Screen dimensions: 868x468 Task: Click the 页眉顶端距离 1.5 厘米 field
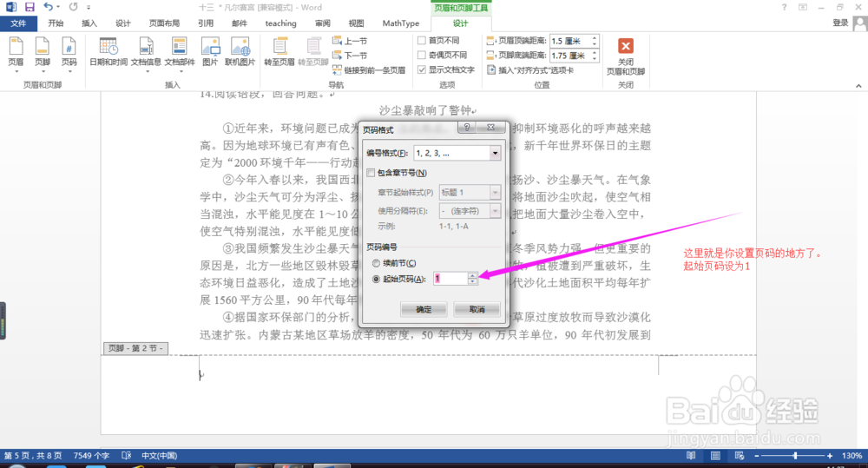pos(570,41)
